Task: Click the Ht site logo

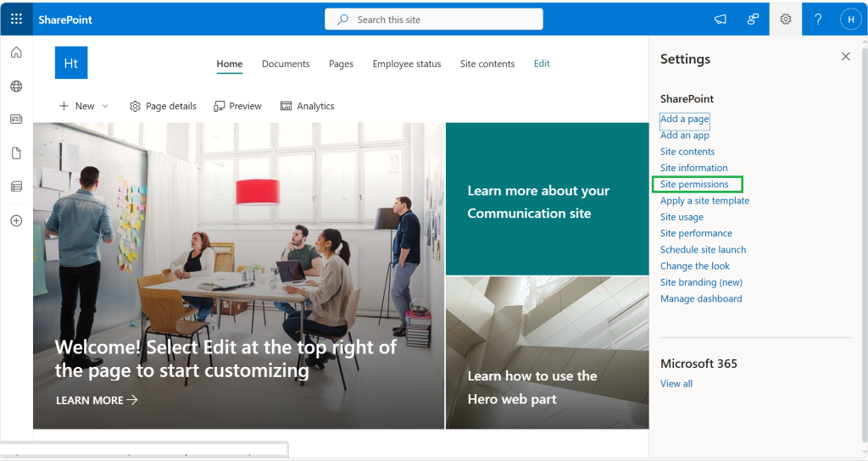Action: click(x=71, y=63)
